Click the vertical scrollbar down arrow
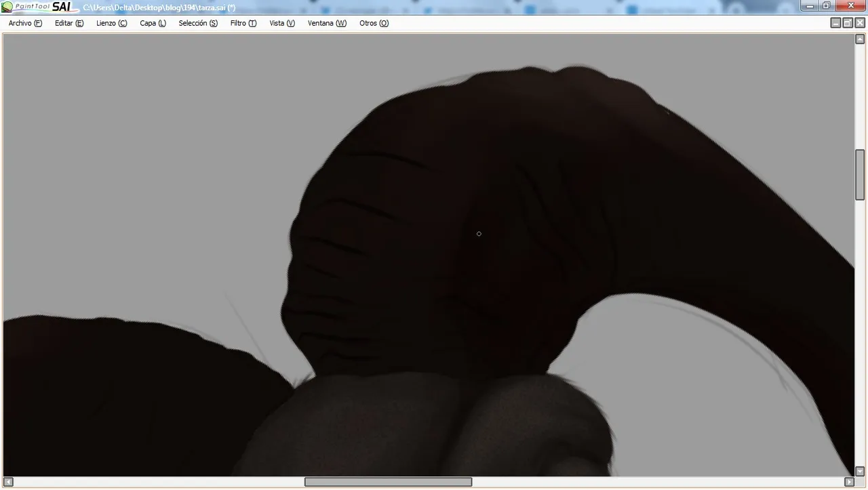The image size is (868, 490). (x=860, y=471)
